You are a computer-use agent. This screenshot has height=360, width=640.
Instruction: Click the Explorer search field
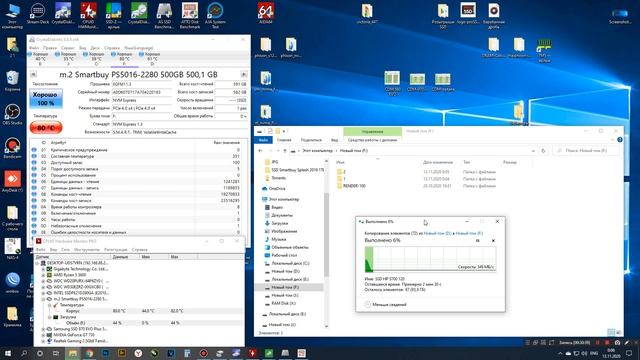(586, 151)
